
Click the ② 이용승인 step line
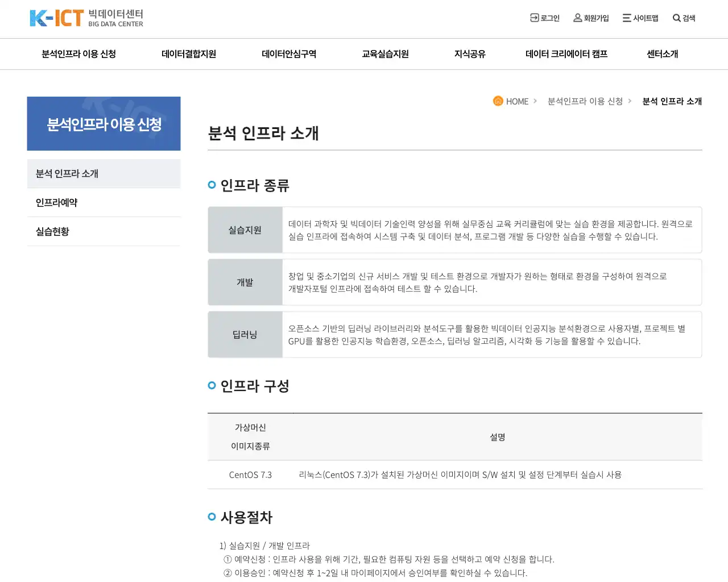375,573
